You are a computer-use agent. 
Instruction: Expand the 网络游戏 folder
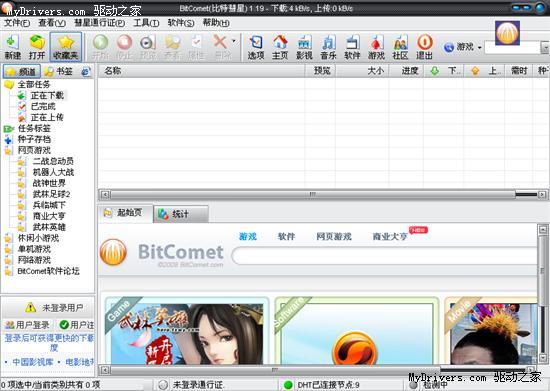tap(8, 260)
